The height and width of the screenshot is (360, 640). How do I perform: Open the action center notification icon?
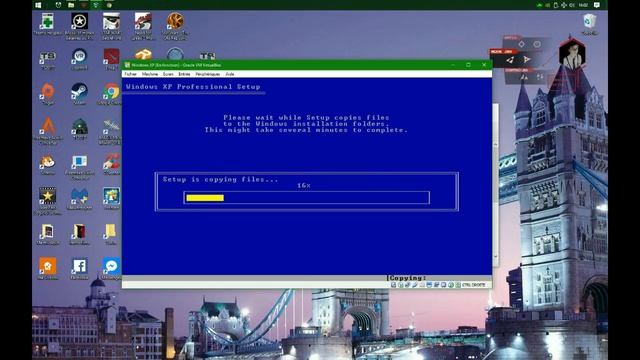tap(597, 5)
